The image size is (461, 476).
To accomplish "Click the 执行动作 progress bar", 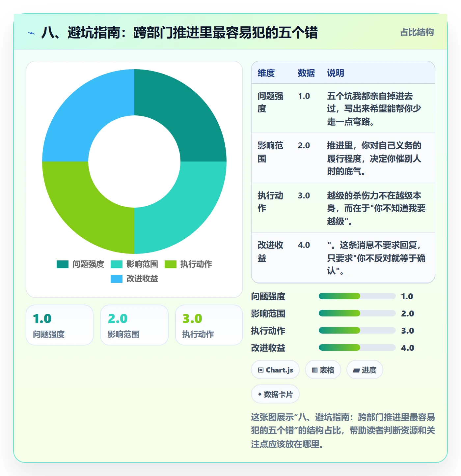I will [x=357, y=330].
